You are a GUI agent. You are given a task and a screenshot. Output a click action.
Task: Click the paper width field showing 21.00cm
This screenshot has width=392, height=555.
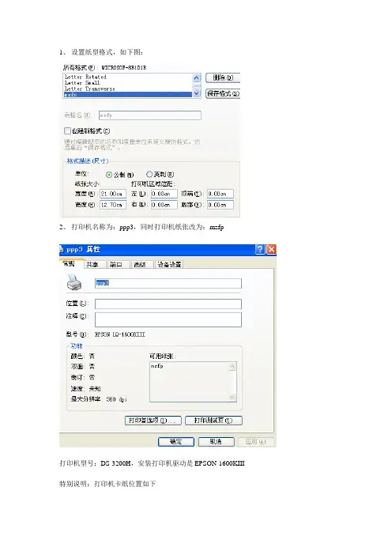(x=113, y=194)
